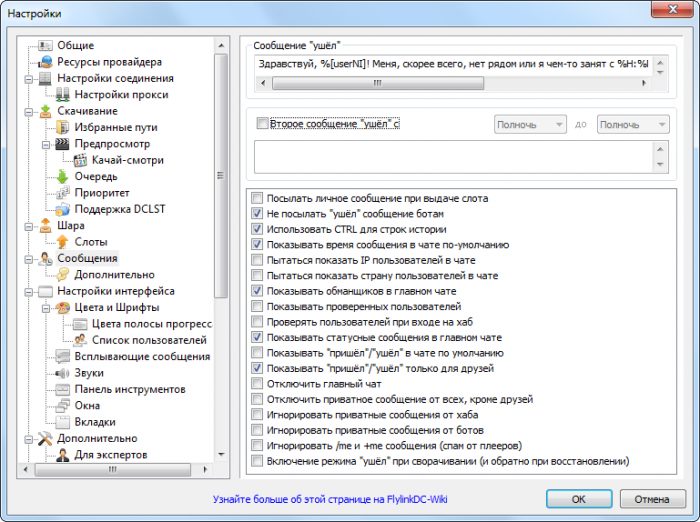The height and width of the screenshot is (522, 700).
Task: Open the Общие settings page
Action: [76, 45]
